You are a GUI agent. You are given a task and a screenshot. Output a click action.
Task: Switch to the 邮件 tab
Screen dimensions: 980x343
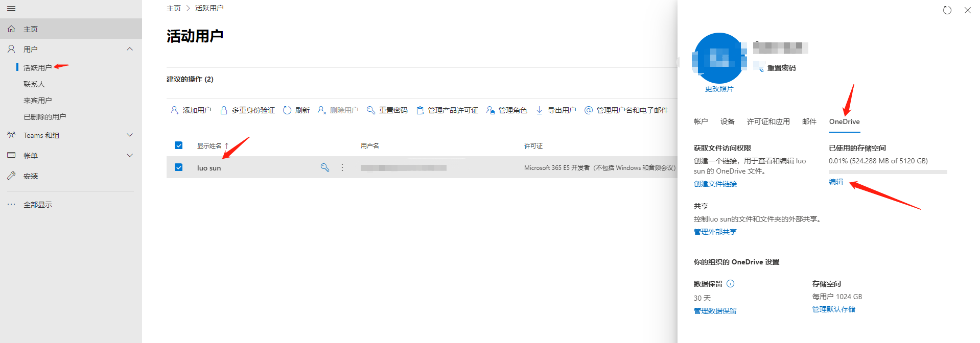tap(809, 121)
